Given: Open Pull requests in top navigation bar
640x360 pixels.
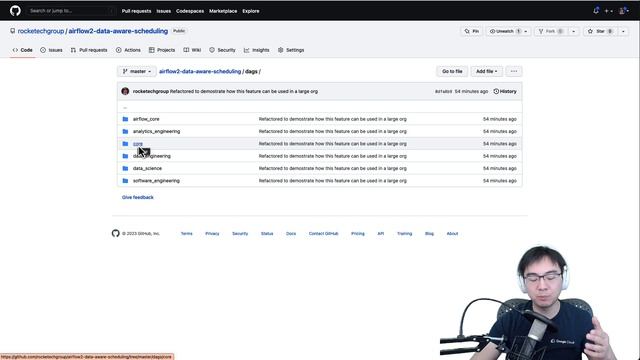Looking at the screenshot, I should (136, 11).
